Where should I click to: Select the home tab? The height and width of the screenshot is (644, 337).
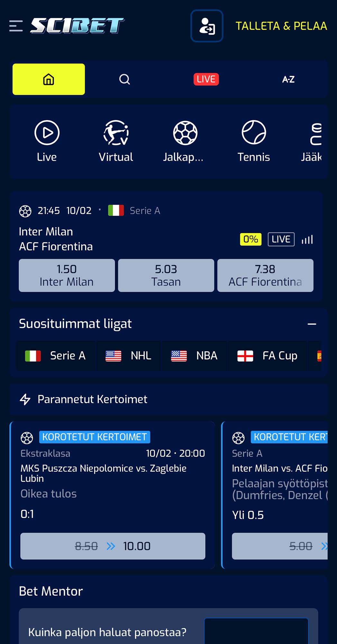click(49, 79)
